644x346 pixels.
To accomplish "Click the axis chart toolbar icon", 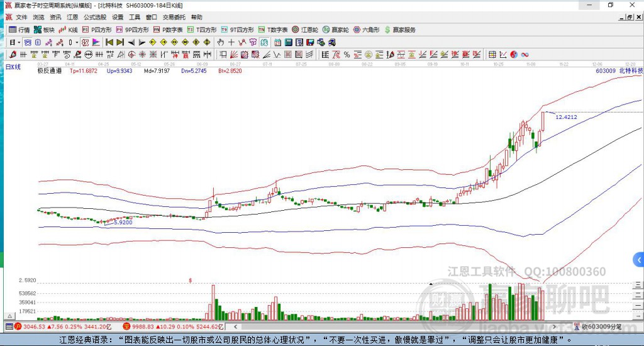I will 503,55.
